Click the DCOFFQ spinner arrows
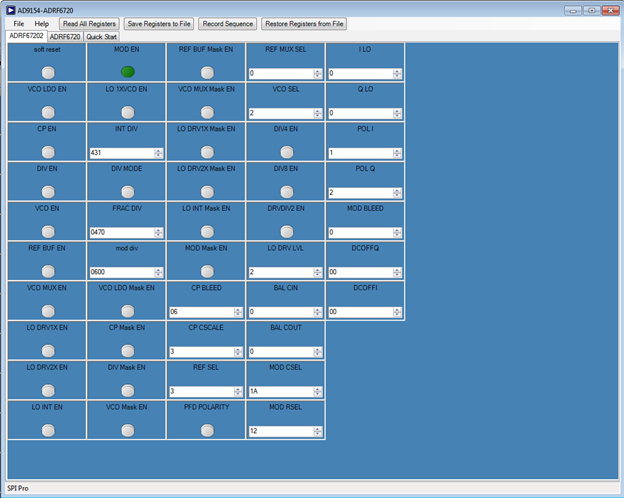The height and width of the screenshot is (499, 625). click(x=397, y=273)
